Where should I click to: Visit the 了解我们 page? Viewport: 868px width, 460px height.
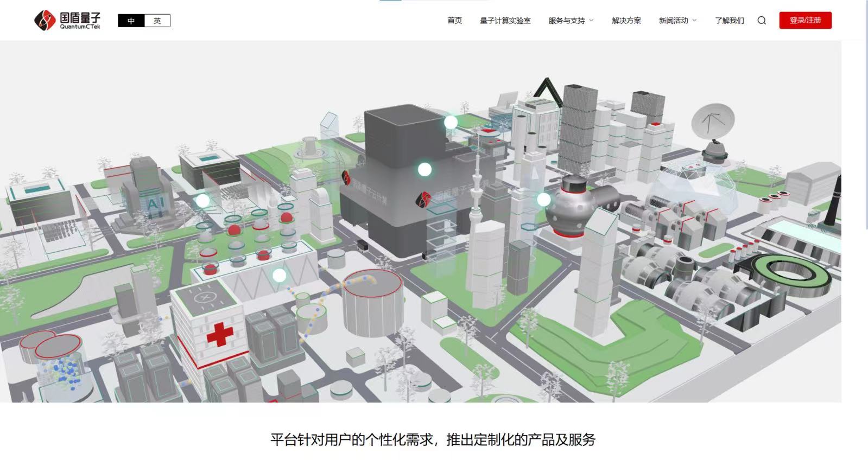point(729,21)
